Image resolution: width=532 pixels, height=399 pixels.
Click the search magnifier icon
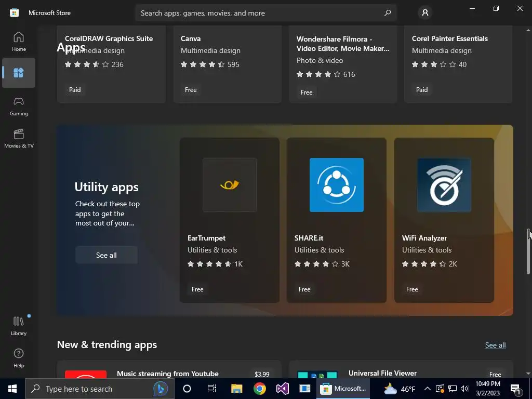coord(387,13)
